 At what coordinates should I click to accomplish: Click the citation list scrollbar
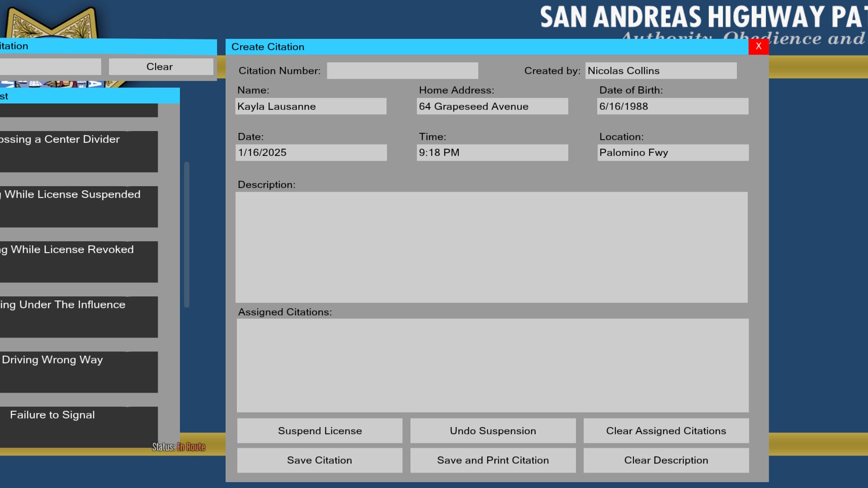(187, 235)
